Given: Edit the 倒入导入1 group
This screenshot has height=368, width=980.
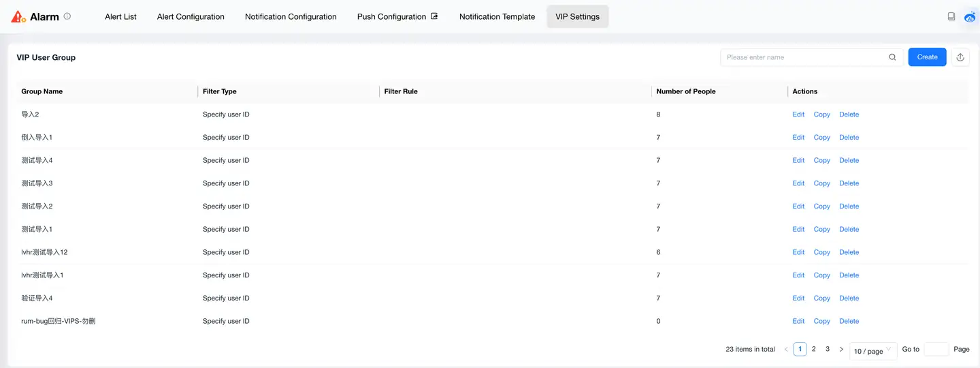Looking at the screenshot, I should click(798, 138).
